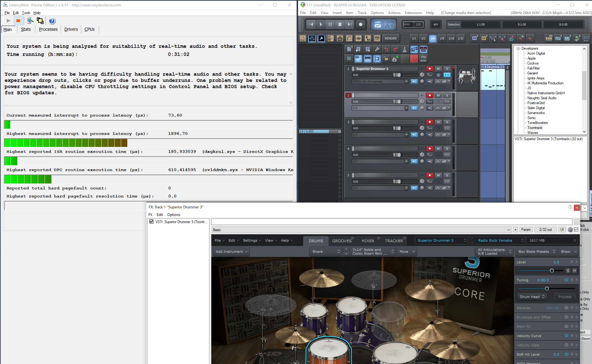Open the GROOVES tab in Superior Drummer
This screenshot has width=592, height=364.
(x=342, y=241)
